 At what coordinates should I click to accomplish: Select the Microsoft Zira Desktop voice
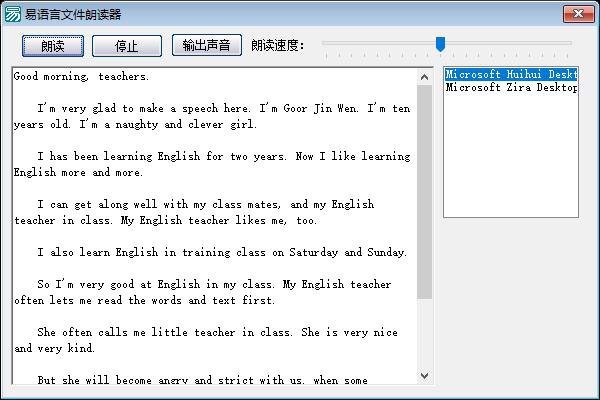511,88
